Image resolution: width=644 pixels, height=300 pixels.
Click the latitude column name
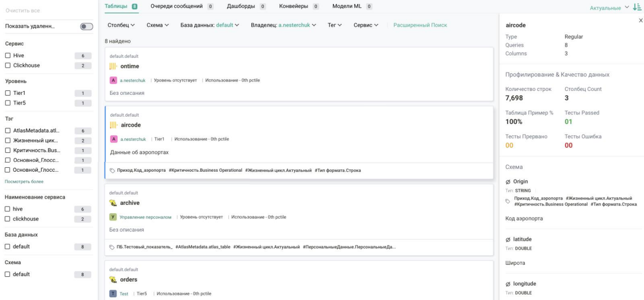pyautogui.click(x=522, y=239)
